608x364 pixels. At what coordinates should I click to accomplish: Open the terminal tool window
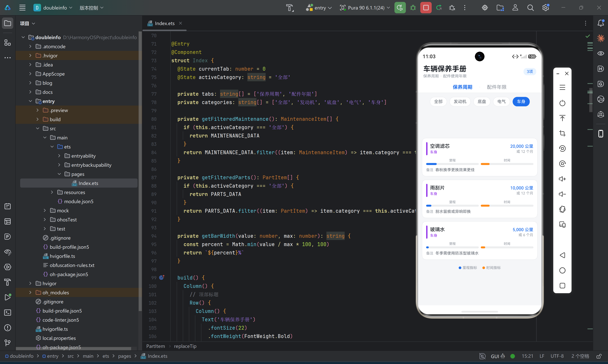click(x=8, y=313)
